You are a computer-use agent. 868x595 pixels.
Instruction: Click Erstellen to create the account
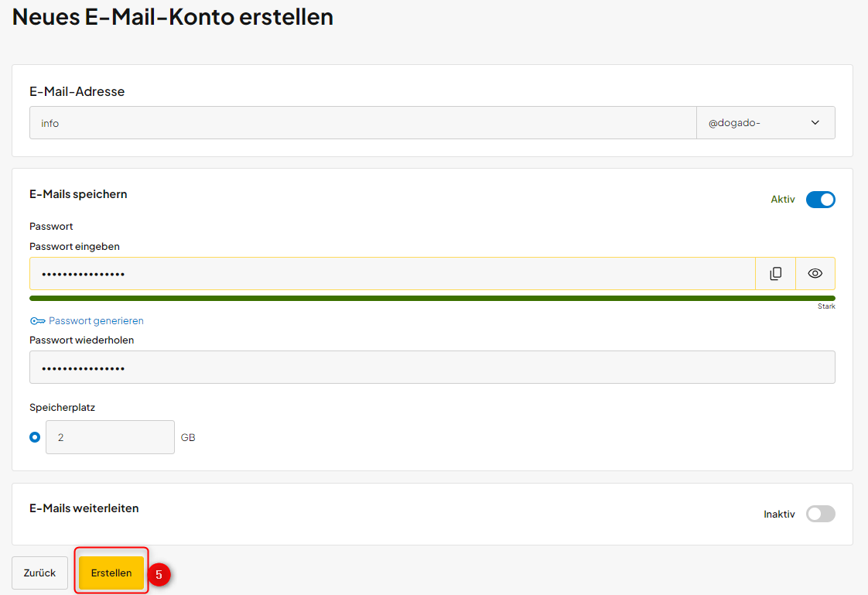[111, 573]
